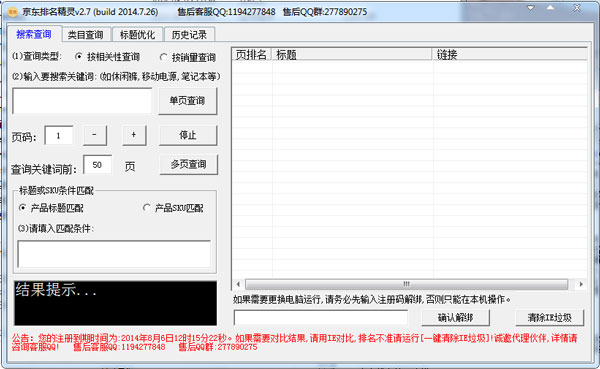Click the horizontal scrollbar right arrow
Image resolution: width=600 pixels, height=369 pixels.
[581, 284]
